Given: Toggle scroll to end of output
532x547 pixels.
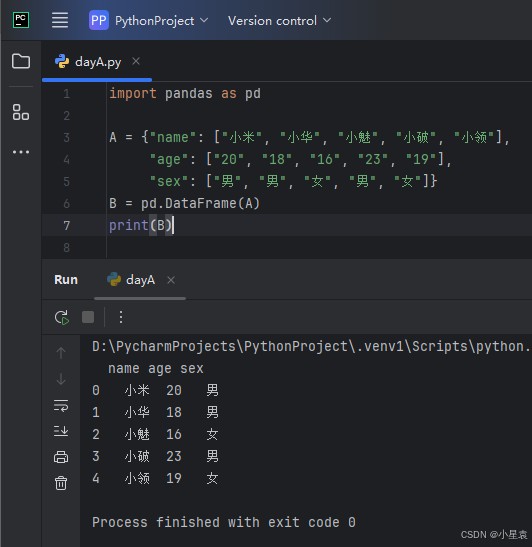Looking at the screenshot, I should [61, 431].
